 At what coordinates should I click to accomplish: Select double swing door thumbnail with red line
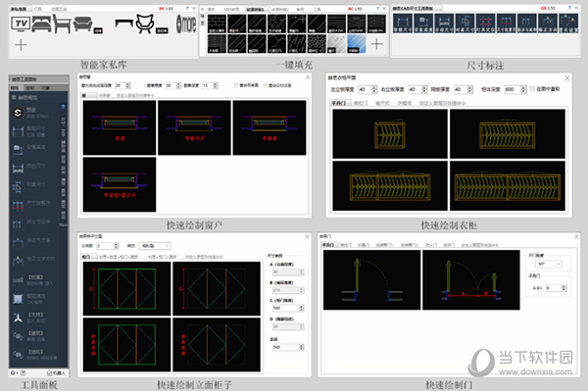471,280
